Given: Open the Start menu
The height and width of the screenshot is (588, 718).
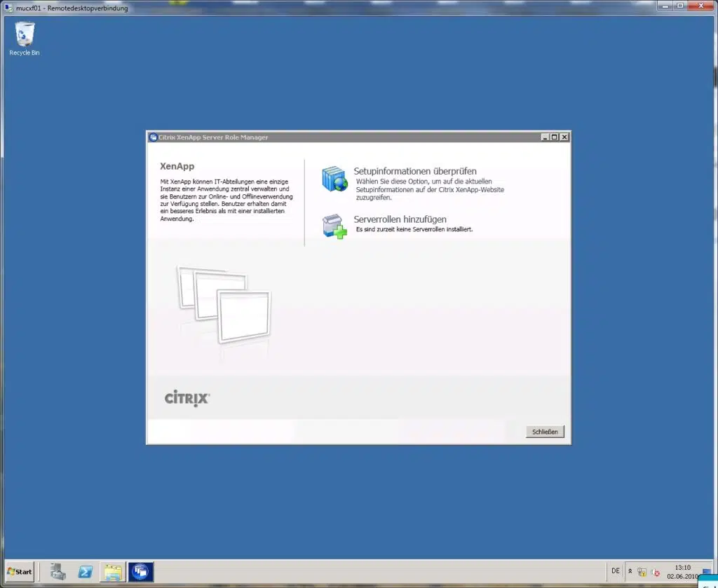Looking at the screenshot, I should pyautogui.click(x=20, y=571).
